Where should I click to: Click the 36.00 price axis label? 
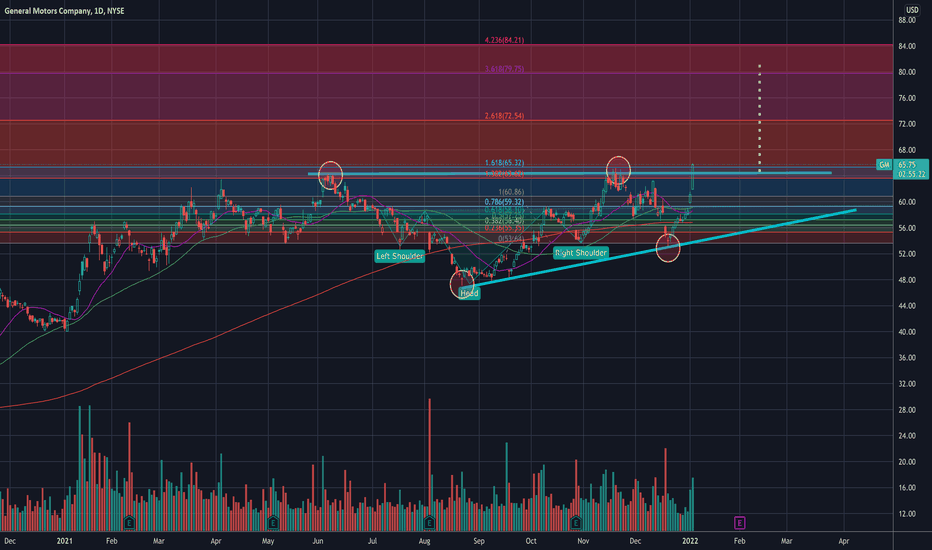click(x=906, y=358)
